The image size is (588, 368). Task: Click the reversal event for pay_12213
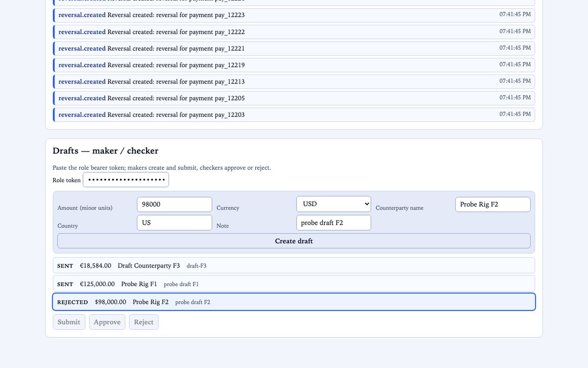click(x=294, y=81)
